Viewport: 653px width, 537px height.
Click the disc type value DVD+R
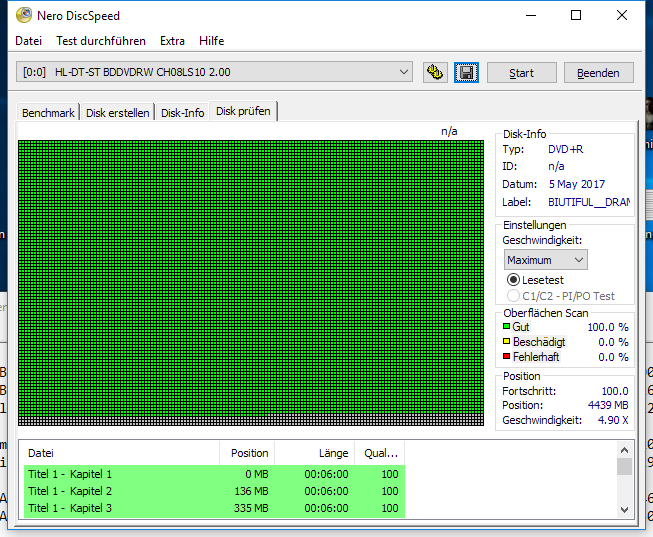click(x=566, y=149)
